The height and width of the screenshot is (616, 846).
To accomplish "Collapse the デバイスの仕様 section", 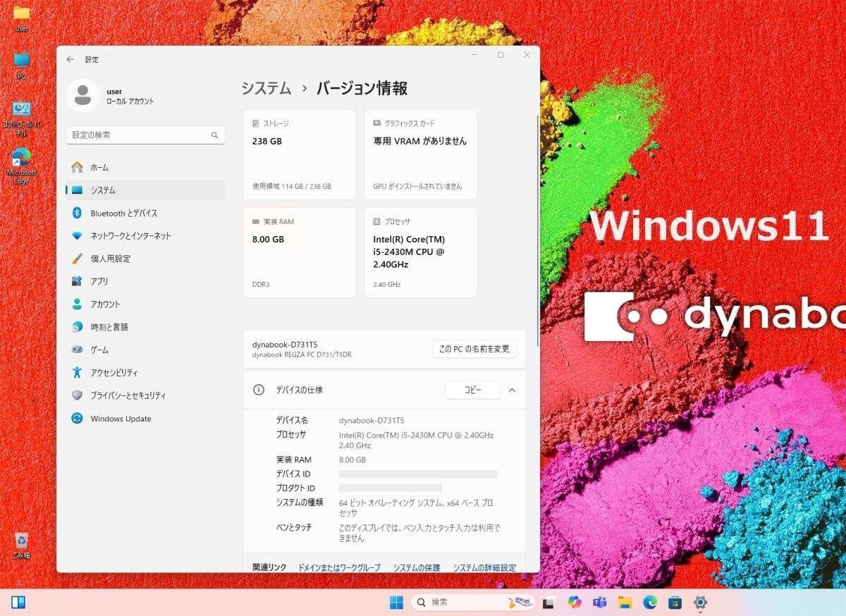I will (x=512, y=390).
